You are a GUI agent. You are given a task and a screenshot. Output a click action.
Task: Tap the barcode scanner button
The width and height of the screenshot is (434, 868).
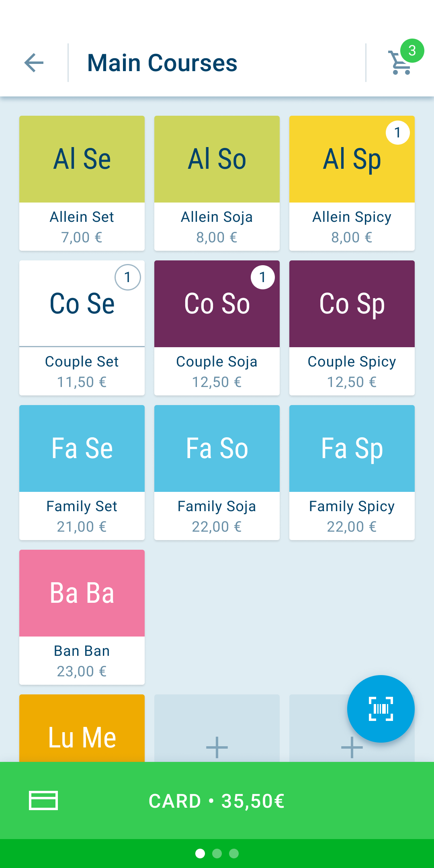[x=381, y=708]
